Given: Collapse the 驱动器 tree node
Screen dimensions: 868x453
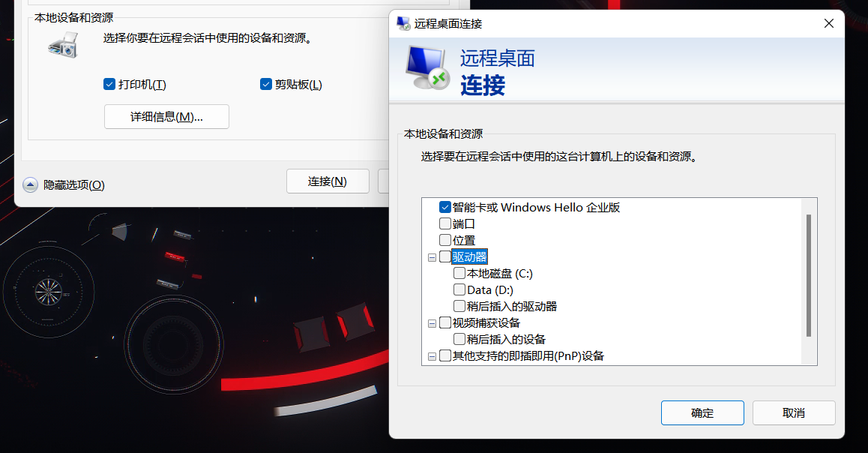Looking at the screenshot, I should (x=433, y=257).
